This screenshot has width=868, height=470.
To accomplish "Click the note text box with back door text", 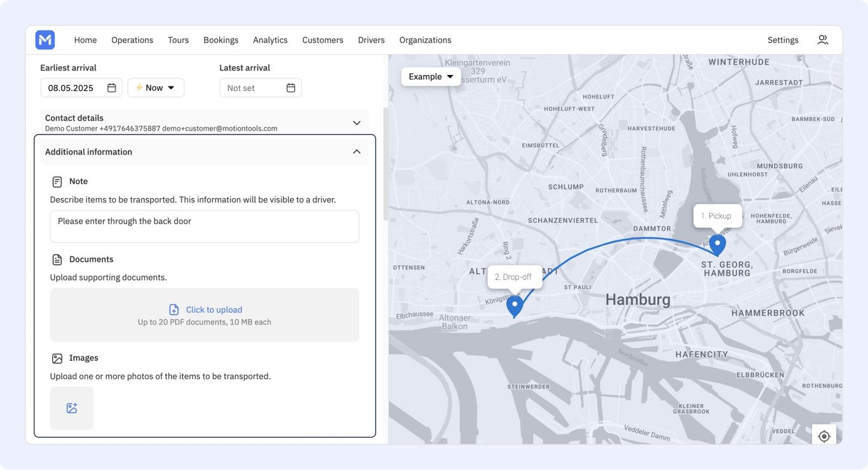I will pos(205,227).
